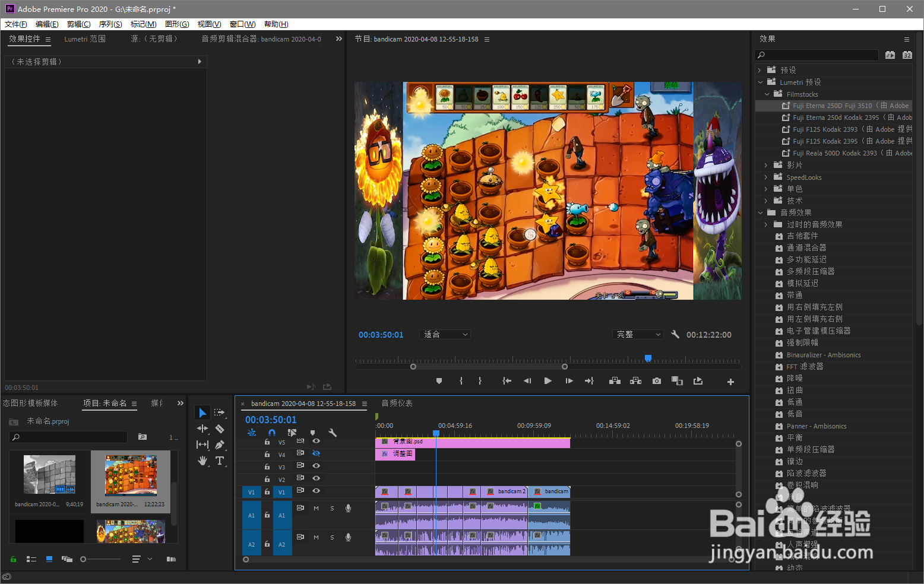Select the Pen tool
The image size is (924, 584).
[220, 445]
